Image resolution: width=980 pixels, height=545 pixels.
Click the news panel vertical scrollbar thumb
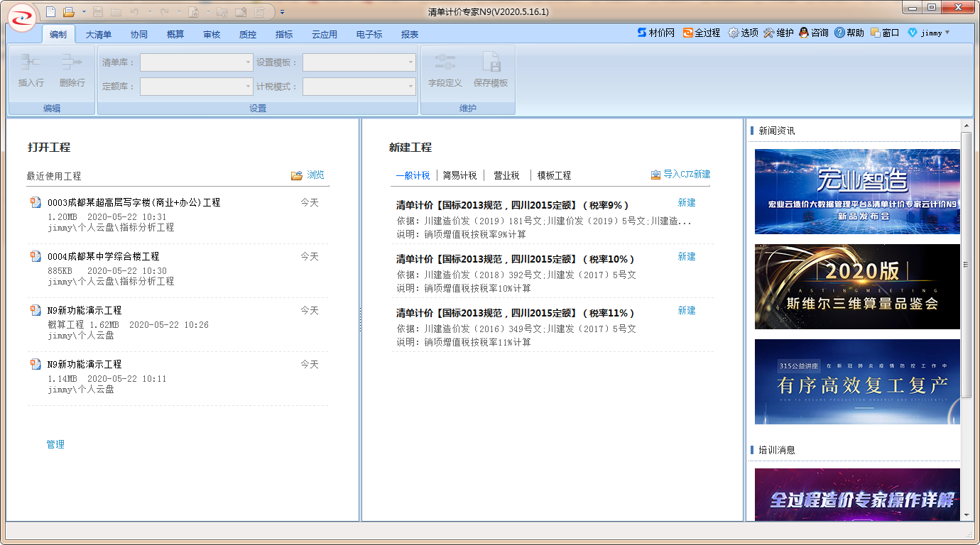click(966, 264)
